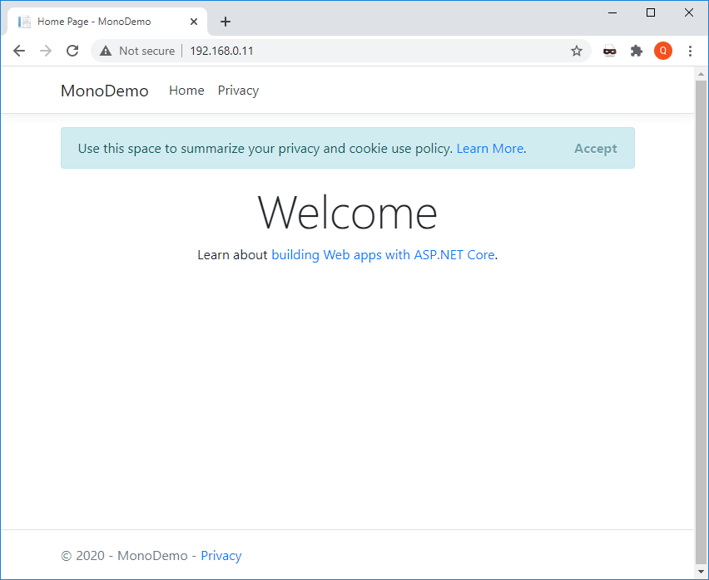The width and height of the screenshot is (709, 580).
Task: Click Learn More in the cookie banner
Action: (x=490, y=149)
